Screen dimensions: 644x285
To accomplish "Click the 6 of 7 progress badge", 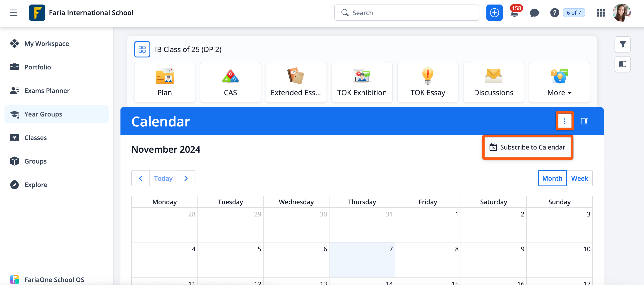I will [574, 13].
